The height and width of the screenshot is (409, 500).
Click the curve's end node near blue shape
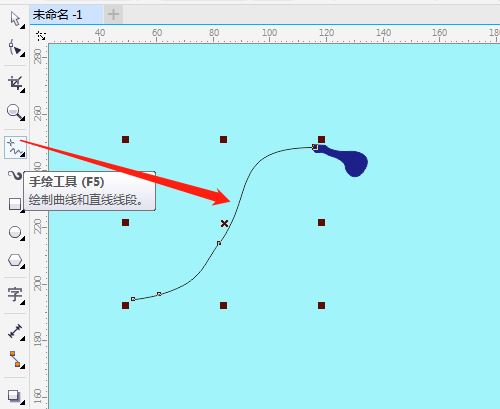pos(314,147)
